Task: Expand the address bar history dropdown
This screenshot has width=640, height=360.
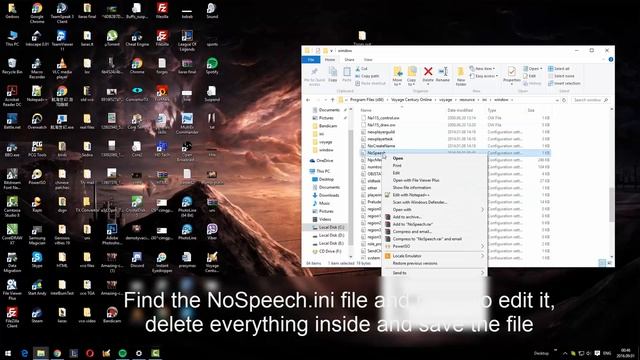Action: (557, 100)
